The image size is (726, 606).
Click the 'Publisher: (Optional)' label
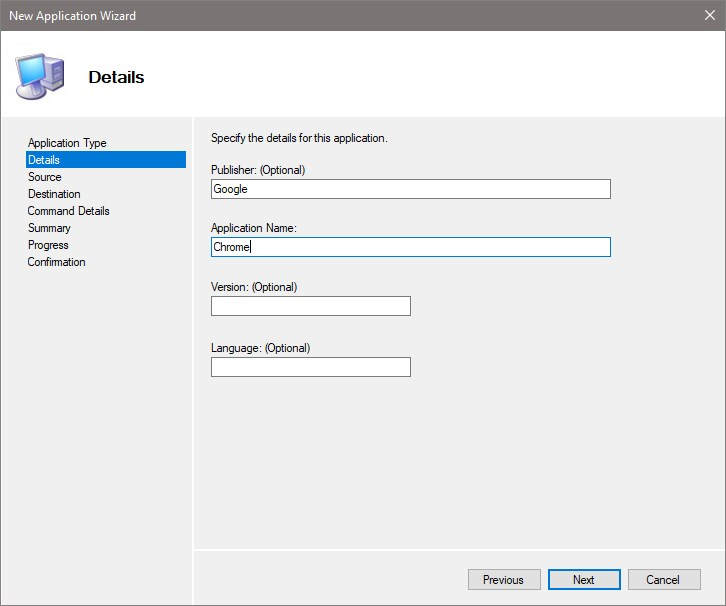pyautogui.click(x=258, y=170)
